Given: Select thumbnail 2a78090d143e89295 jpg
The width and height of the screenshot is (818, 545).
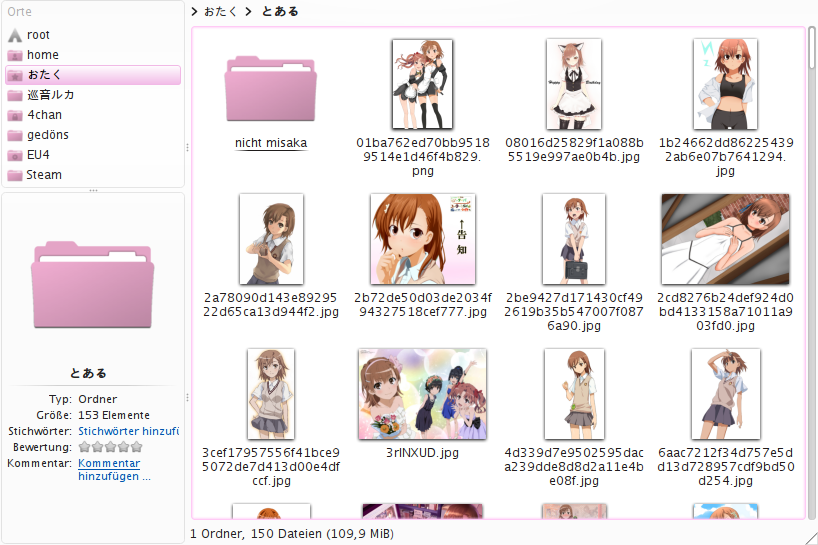Looking at the screenshot, I should [271, 239].
